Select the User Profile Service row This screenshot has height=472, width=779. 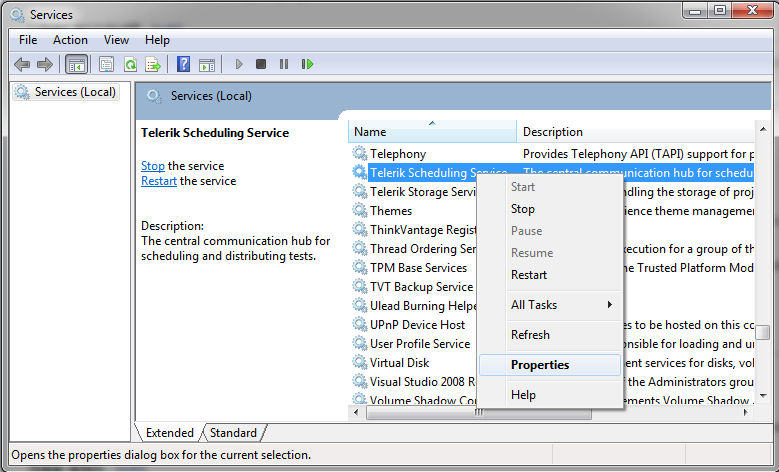coord(552,344)
